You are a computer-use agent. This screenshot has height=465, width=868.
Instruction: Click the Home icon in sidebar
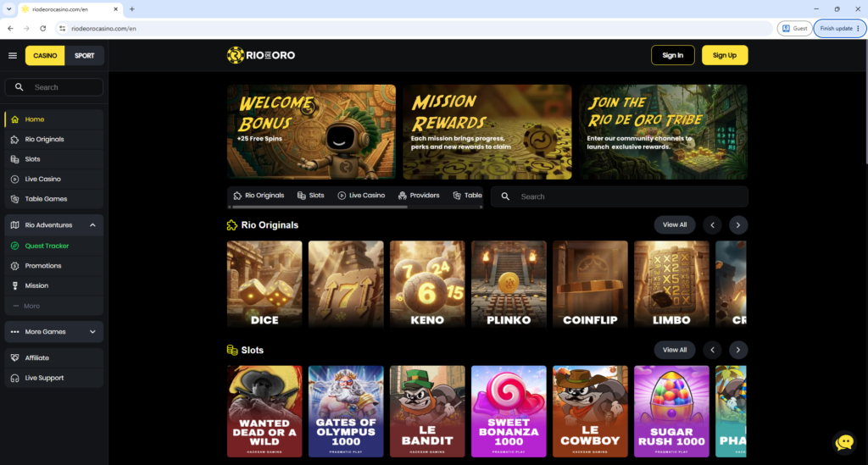tap(15, 119)
